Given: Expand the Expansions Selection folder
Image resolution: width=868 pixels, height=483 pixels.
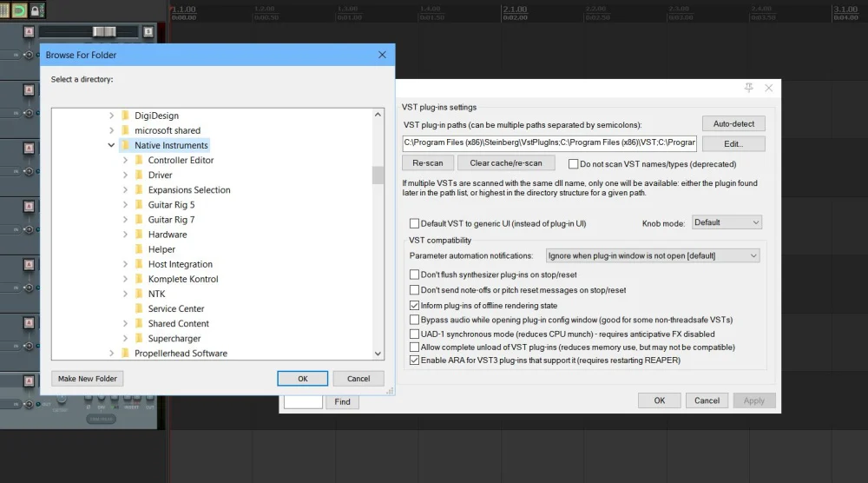Looking at the screenshot, I should [125, 189].
